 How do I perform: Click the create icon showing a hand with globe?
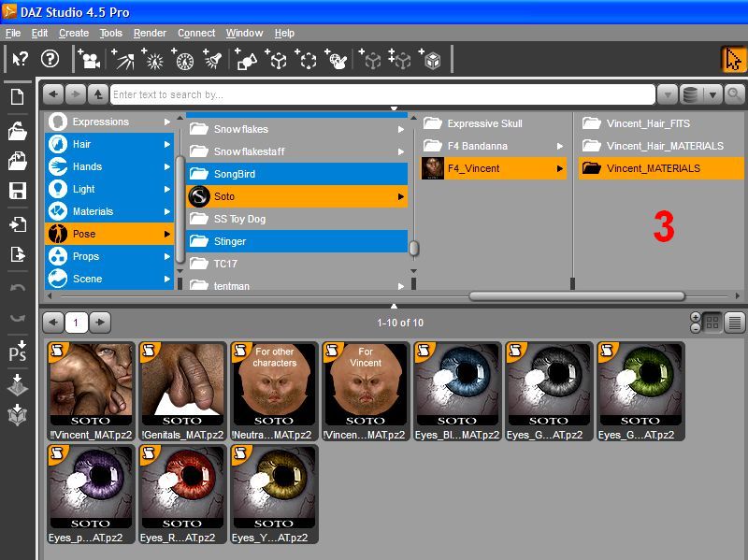click(x=336, y=59)
